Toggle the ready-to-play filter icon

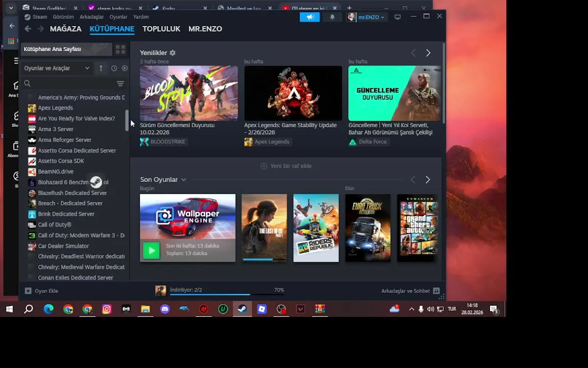(x=125, y=68)
